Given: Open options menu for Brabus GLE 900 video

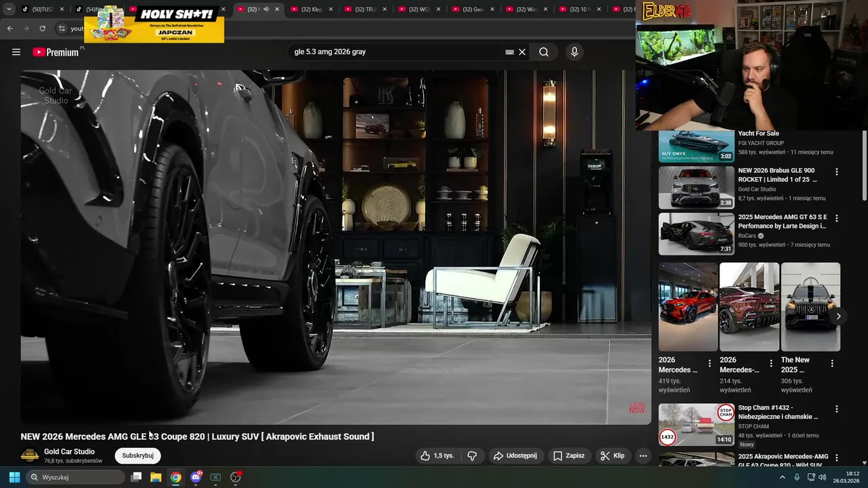Looking at the screenshot, I should pos(837,172).
